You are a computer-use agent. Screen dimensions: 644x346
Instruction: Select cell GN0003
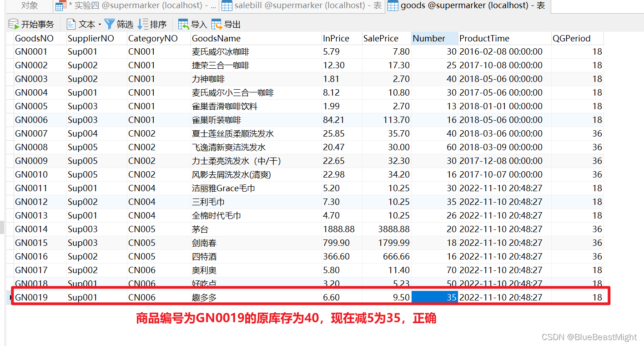pyautogui.click(x=40, y=79)
